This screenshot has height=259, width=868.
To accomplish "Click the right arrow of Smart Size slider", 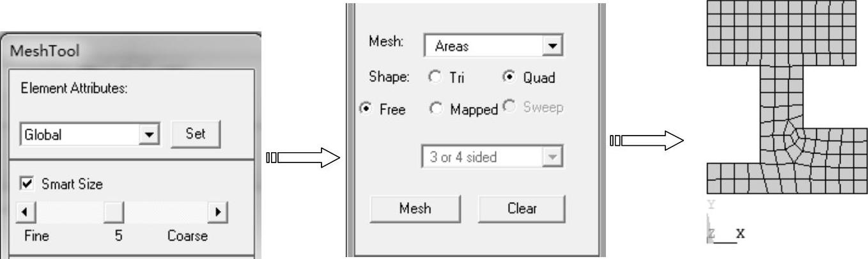I will click(219, 211).
